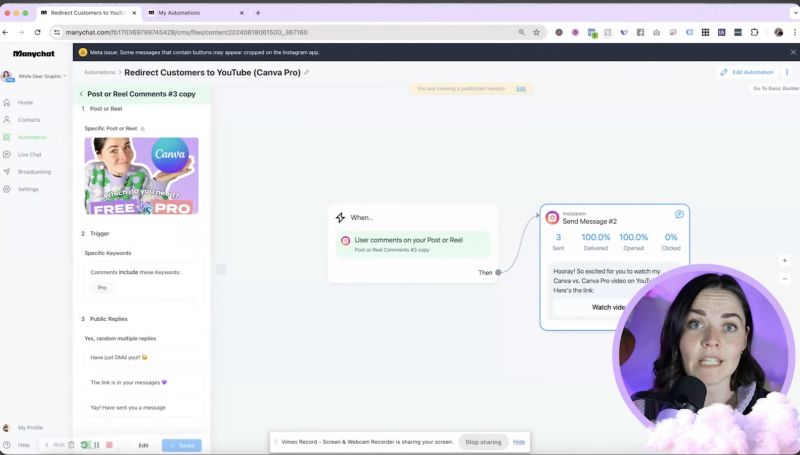
Task: Select the Canva Free vs Pro reel thumbnail
Action: (141, 176)
